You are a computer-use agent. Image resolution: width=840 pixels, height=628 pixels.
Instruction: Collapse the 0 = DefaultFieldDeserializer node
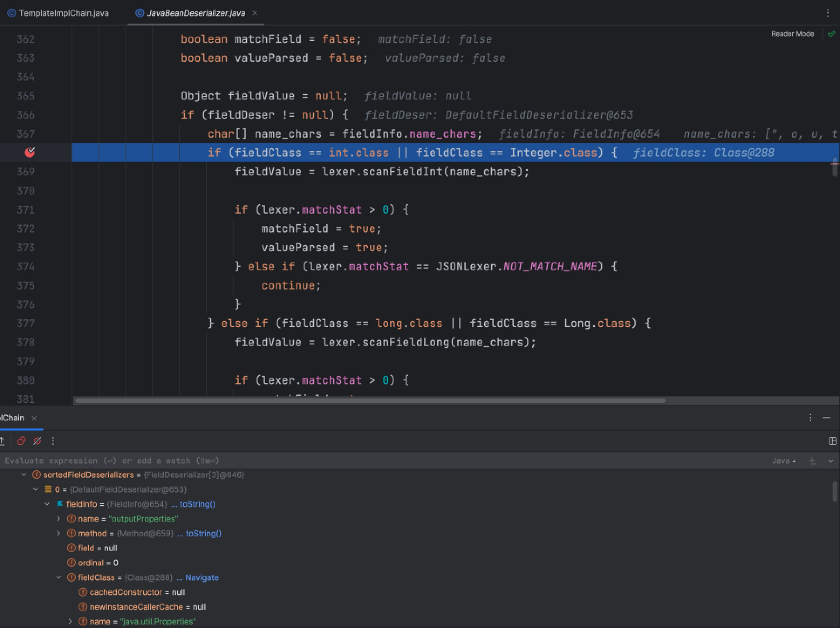click(36, 489)
